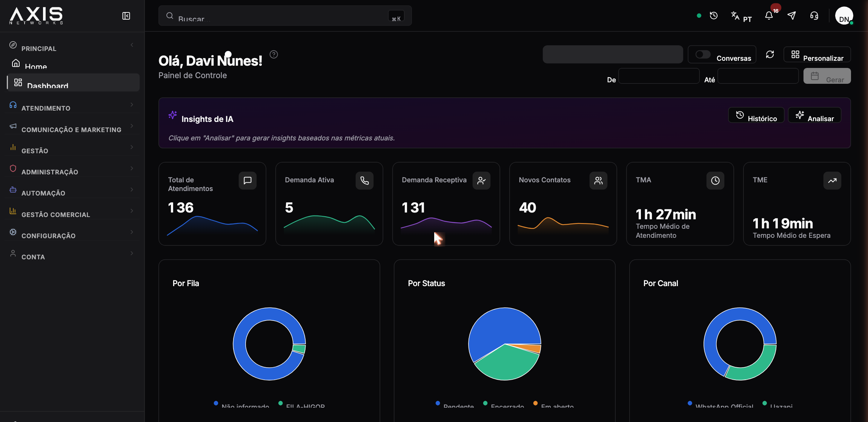Click the TME value 1h 19min
Viewport: 868px width, 422px height.
(x=783, y=223)
